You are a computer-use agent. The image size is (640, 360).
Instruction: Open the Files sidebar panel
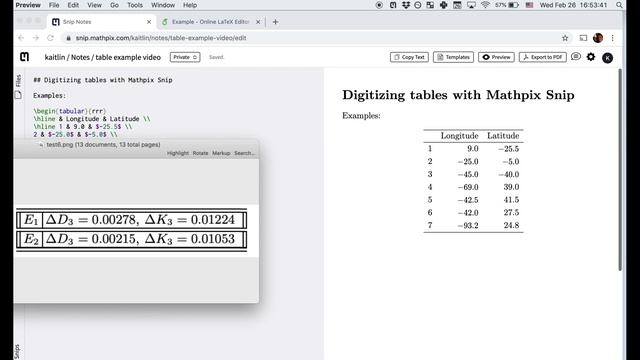click(x=18, y=80)
